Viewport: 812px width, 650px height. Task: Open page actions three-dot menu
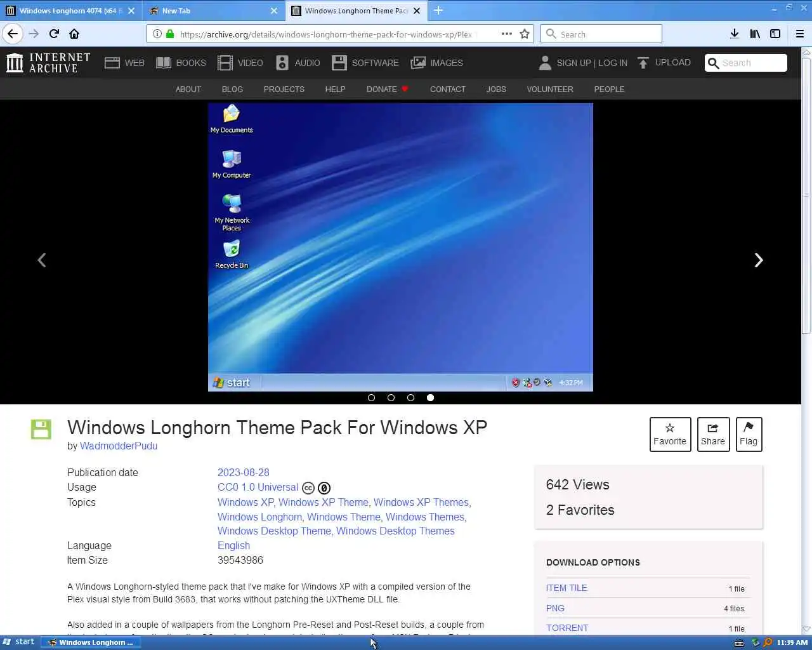[x=506, y=34]
